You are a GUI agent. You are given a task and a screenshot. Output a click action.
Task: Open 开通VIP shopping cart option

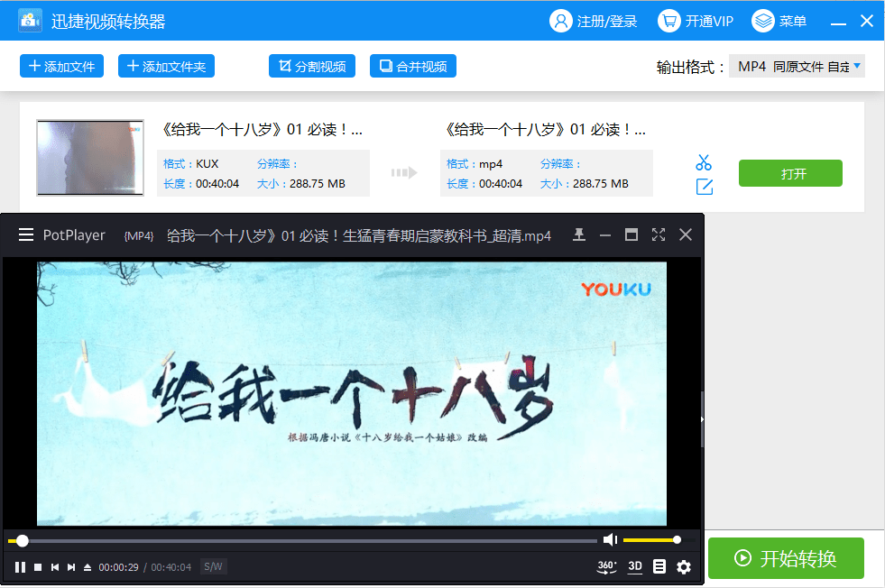696,22
